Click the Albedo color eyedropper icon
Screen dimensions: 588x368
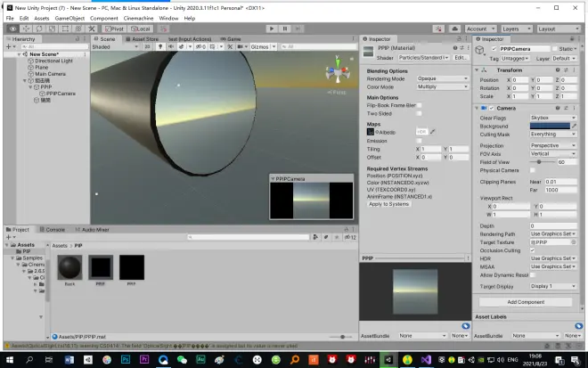coord(434,131)
